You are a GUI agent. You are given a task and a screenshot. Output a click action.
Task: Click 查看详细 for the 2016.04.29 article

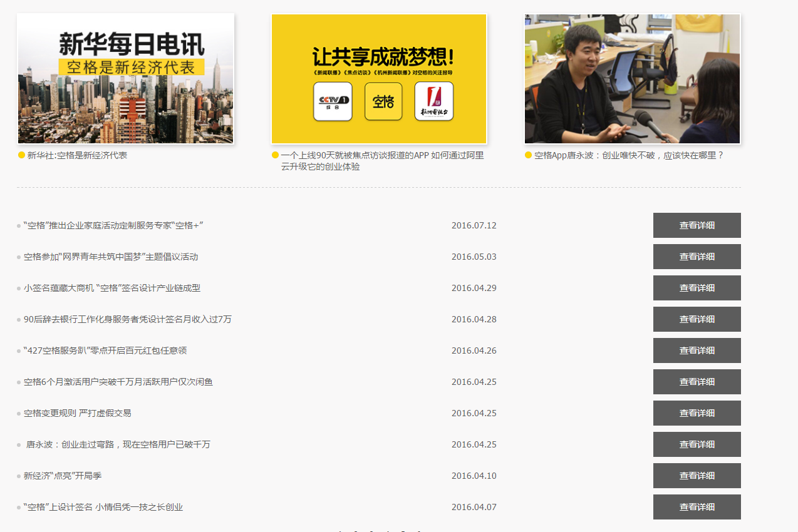pyautogui.click(x=697, y=288)
